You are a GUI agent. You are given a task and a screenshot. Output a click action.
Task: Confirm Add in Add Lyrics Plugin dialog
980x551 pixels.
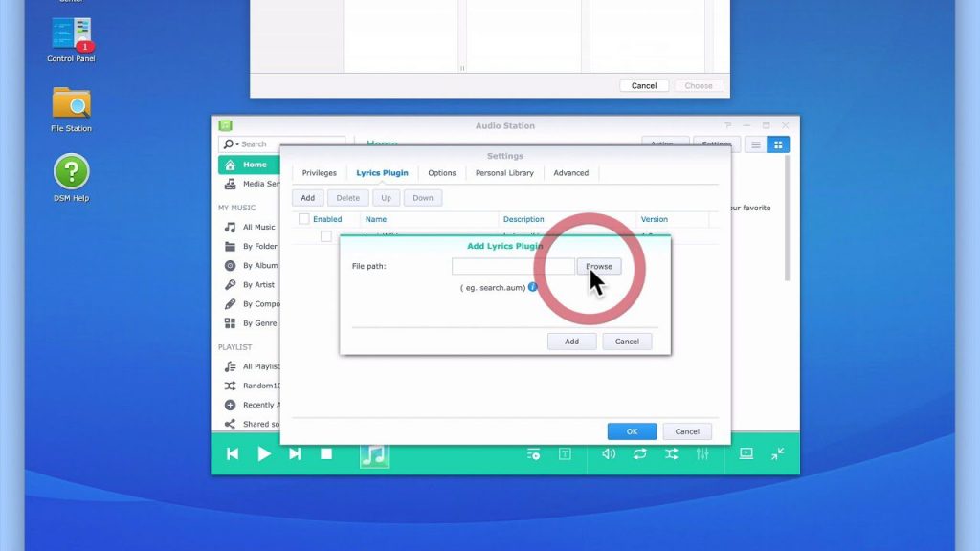(572, 342)
